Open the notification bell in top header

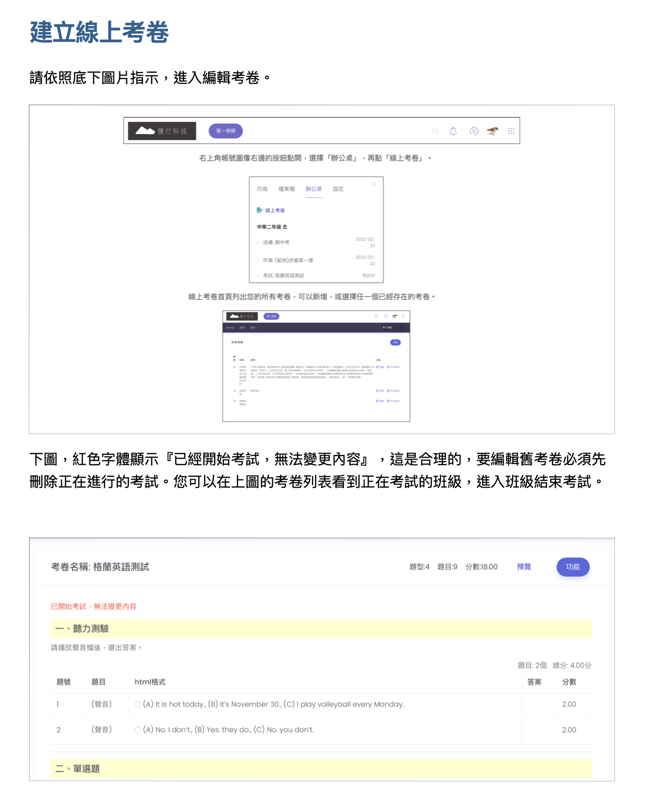tap(453, 131)
